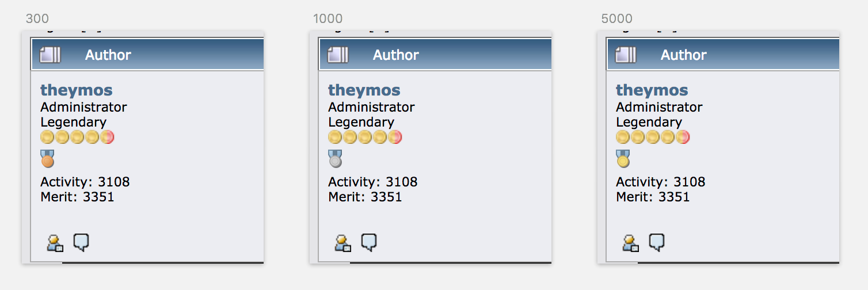Viewport: 868px width, 290px height.
Task: Open the theymos username link in the 300 panel
Action: pos(77,90)
